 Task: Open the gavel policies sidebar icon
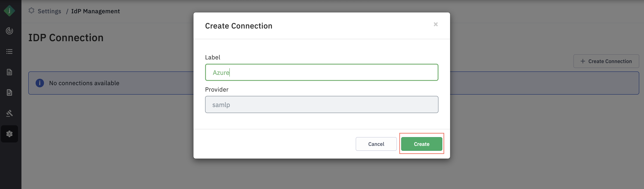pos(9,113)
